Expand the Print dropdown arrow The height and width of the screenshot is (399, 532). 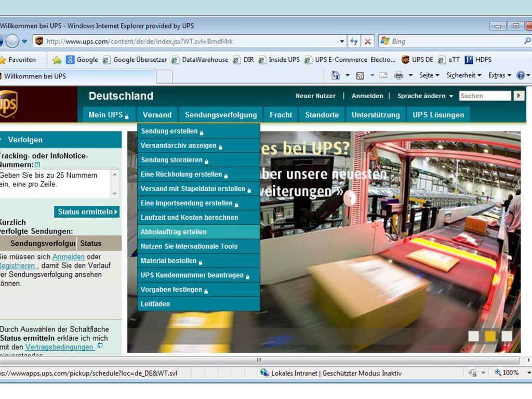[410, 75]
